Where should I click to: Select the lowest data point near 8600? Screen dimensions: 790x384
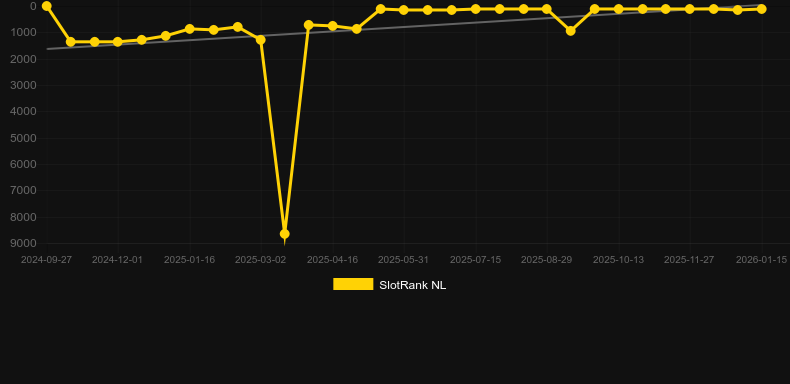(x=284, y=234)
